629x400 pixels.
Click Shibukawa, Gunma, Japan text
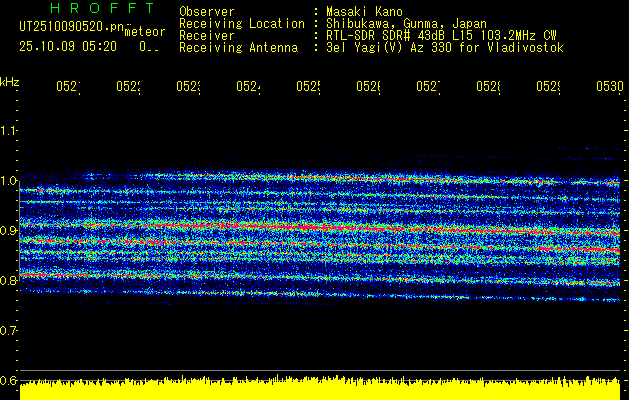(x=406, y=24)
